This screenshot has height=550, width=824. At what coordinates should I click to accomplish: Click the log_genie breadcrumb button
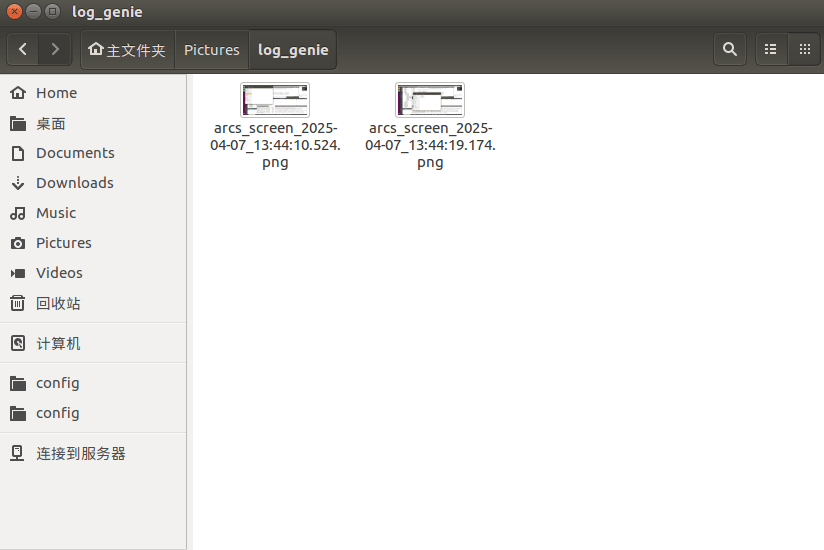coord(293,50)
